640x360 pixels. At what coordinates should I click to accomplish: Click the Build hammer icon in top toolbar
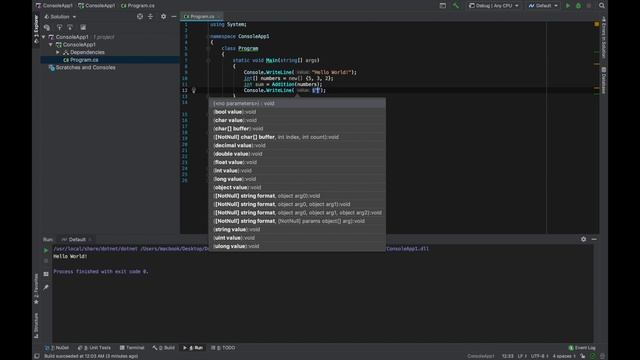click(456, 6)
